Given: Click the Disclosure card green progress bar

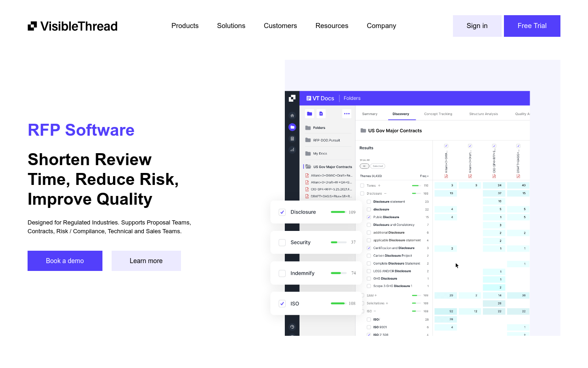Looking at the screenshot, I should 338,212.
